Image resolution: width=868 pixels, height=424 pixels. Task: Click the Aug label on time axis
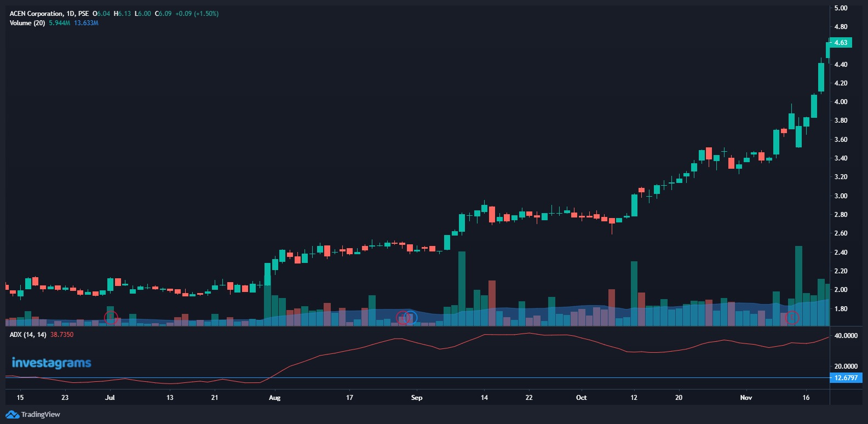274,398
